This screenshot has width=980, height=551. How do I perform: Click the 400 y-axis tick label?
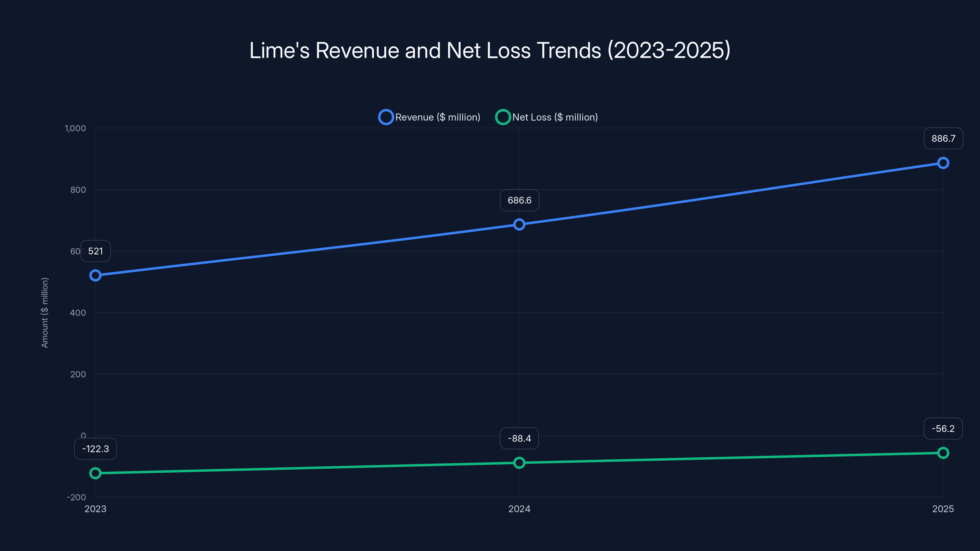78,313
